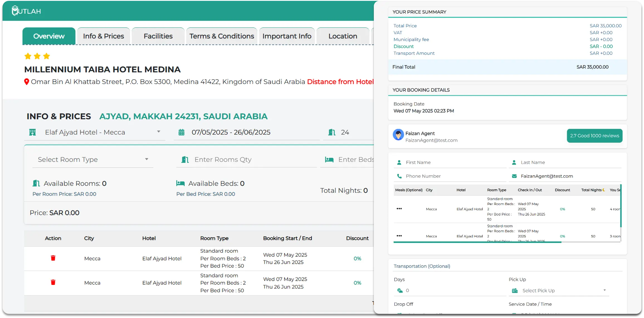644x318 pixels.
Task: Open meals options for the 4-room booking row
Action: pyautogui.click(x=399, y=209)
